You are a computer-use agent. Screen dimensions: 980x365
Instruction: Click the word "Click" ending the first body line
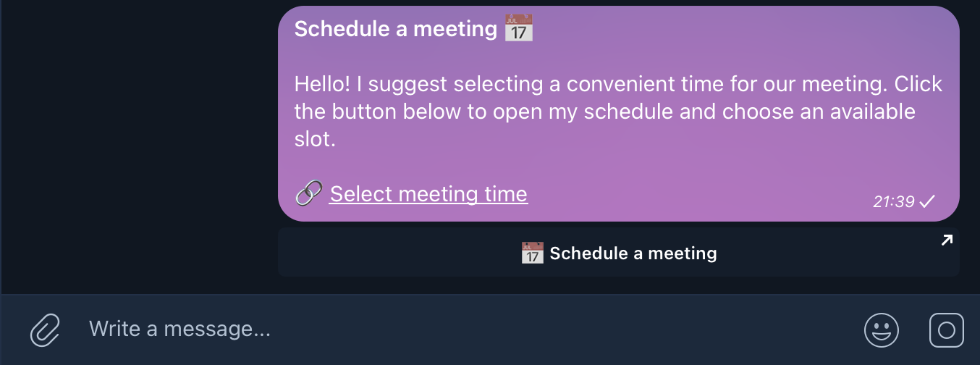click(918, 85)
